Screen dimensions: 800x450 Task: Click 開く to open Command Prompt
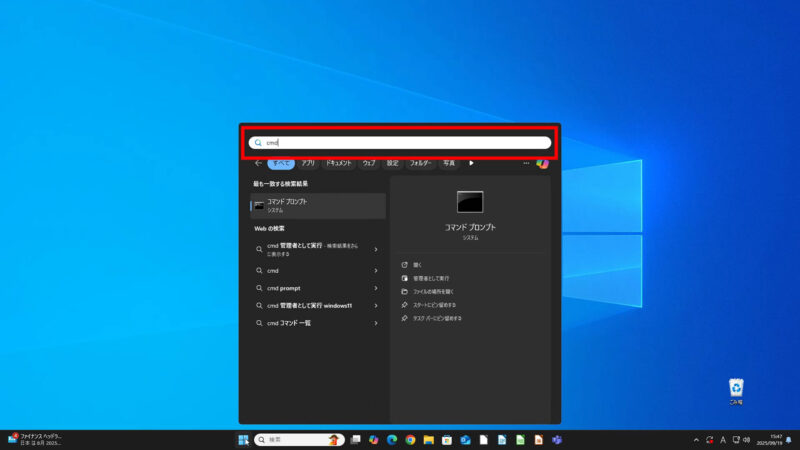coord(417,265)
